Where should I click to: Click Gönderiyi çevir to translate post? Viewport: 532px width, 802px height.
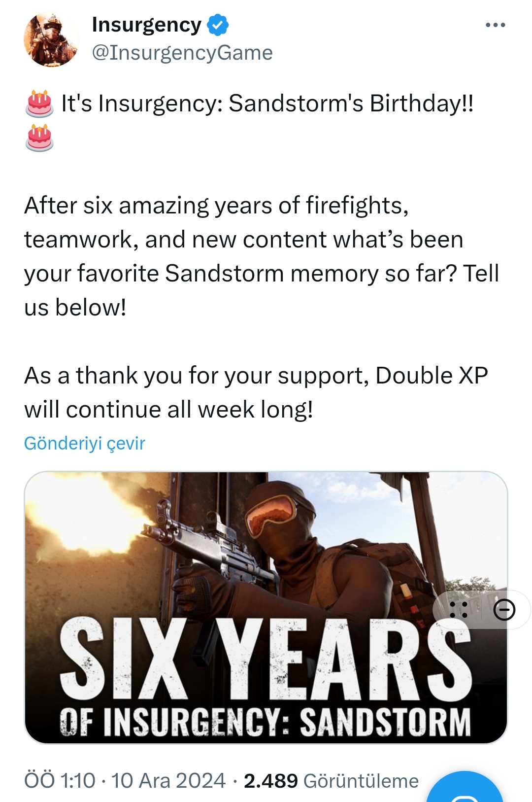pos(85,443)
